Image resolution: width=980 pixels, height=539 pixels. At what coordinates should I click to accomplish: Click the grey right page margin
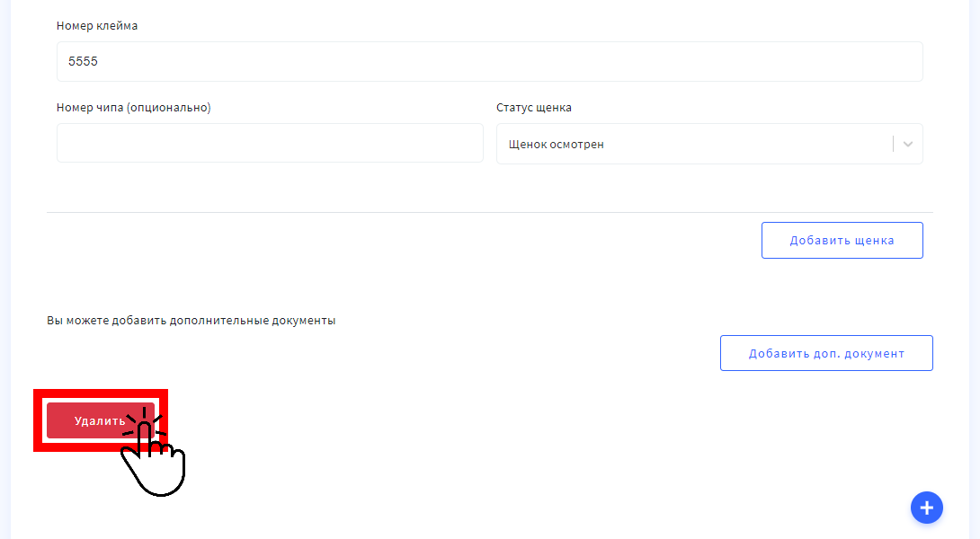point(975,269)
